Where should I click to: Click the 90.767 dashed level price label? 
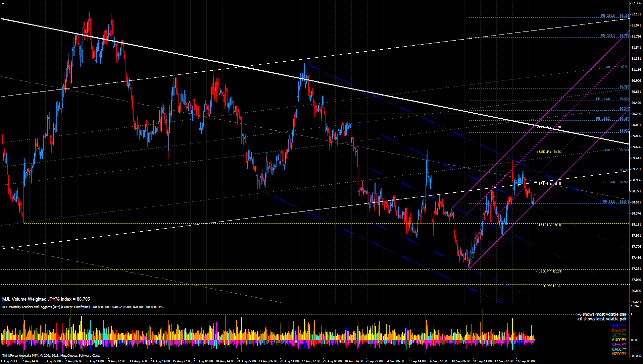click(625, 87)
